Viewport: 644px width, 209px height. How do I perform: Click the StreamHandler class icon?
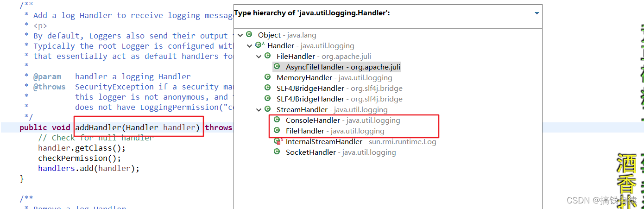(267, 109)
